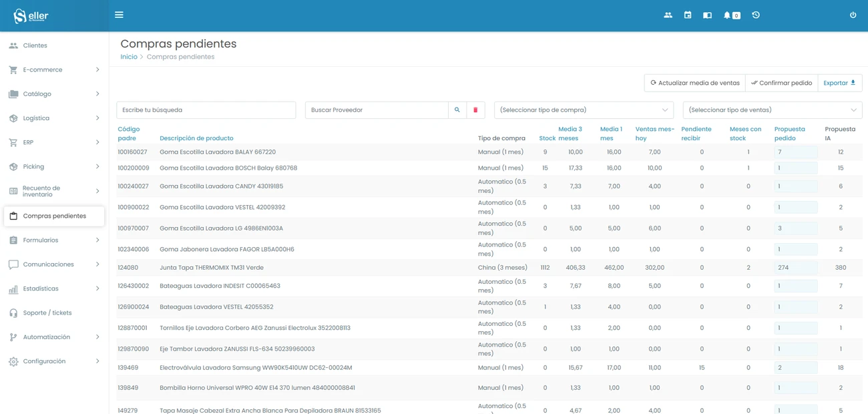Image resolution: width=868 pixels, height=414 pixels.
Task: Click the red trash clear icon
Action: coord(475,110)
